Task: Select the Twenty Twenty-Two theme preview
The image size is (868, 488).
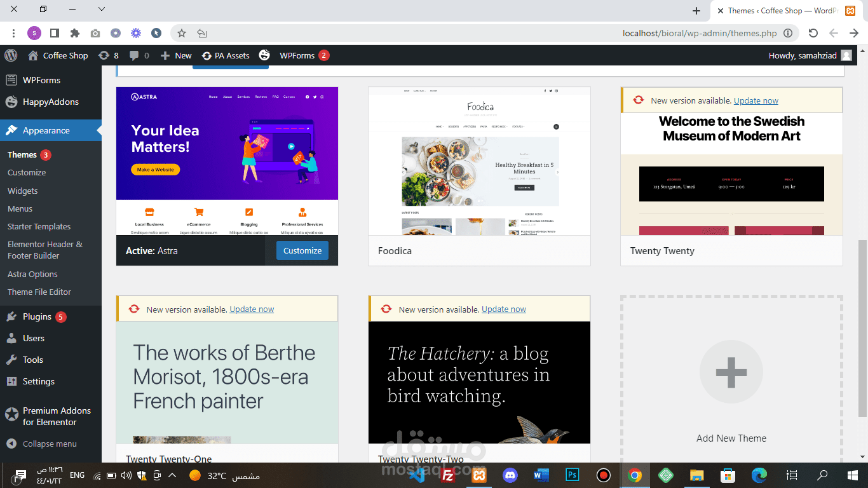Action: point(479,383)
